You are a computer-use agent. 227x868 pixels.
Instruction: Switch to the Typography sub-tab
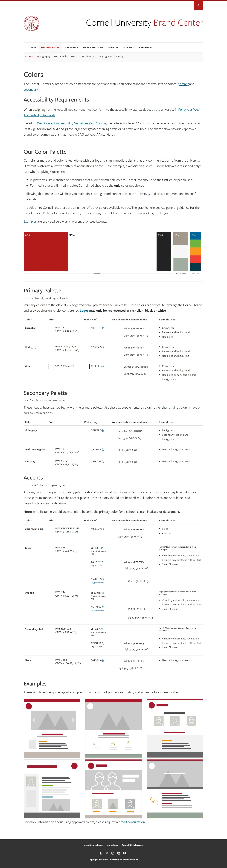click(x=44, y=57)
